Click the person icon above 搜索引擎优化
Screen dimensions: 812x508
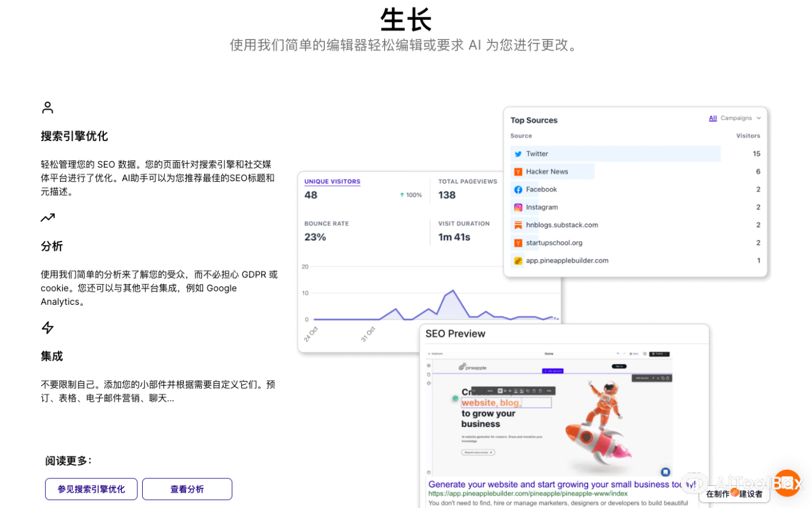tap(48, 107)
